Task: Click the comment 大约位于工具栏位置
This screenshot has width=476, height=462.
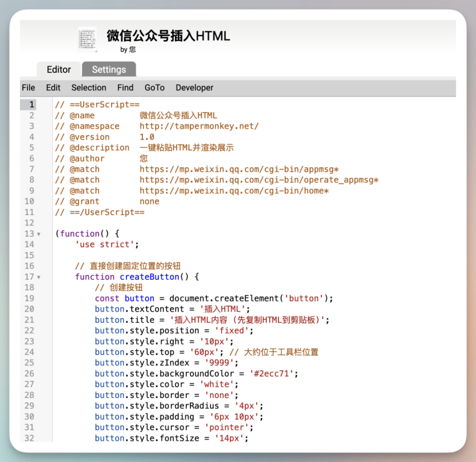Action: pos(281,352)
